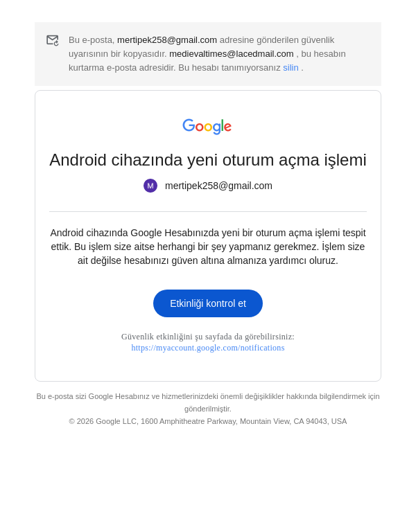Click the email address beside the M avatar
Screen dimensions: 416x532
coord(218,186)
